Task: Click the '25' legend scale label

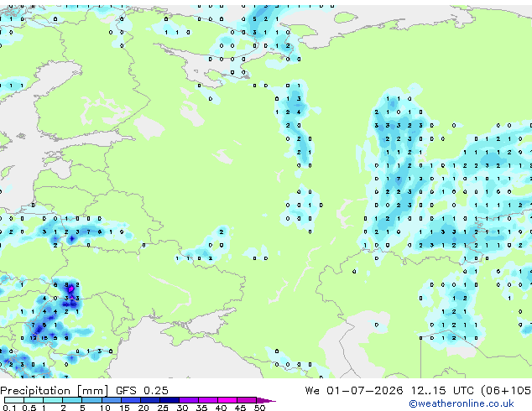Action: pos(163,408)
